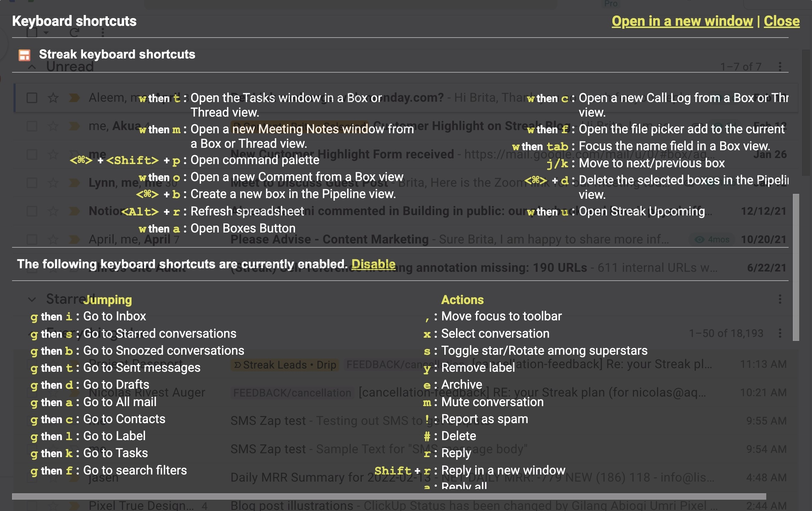Star the April, me, April email
The height and width of the screenshot is (511, 812).
(53, 240)
